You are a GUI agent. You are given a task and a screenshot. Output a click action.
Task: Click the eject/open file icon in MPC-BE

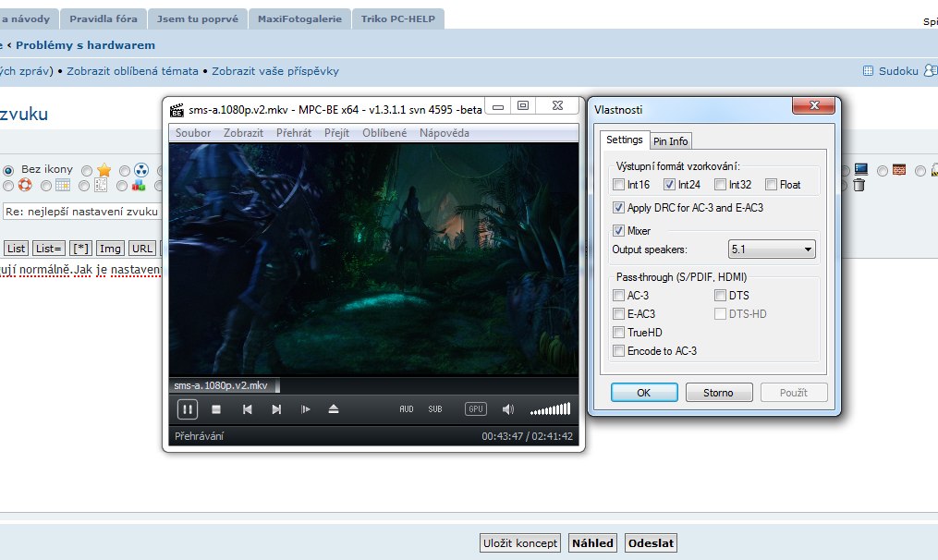[x=334, y=409]
